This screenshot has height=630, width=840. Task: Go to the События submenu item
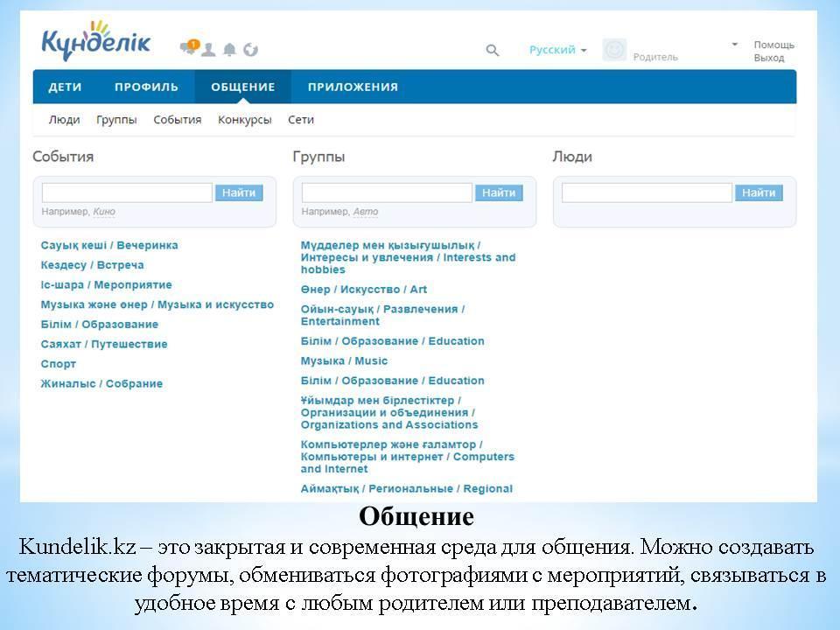click(x=178, y=120)
